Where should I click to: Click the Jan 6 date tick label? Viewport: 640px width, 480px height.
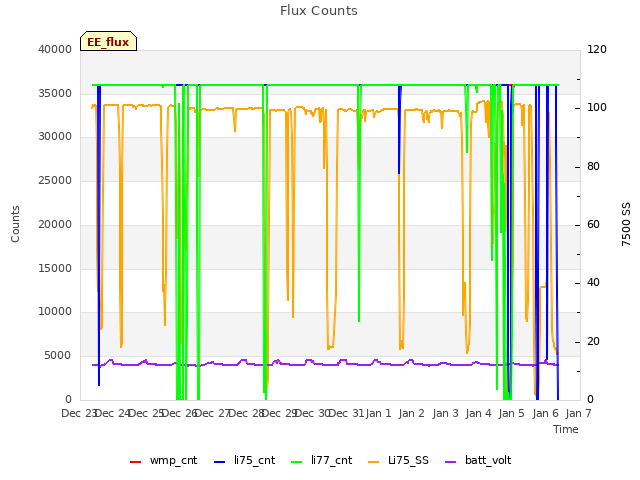[x=545, y=413]
